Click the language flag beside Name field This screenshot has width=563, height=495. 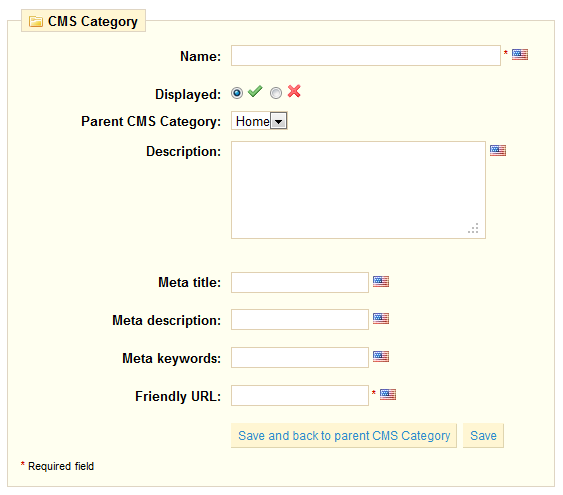coord(520,55)
